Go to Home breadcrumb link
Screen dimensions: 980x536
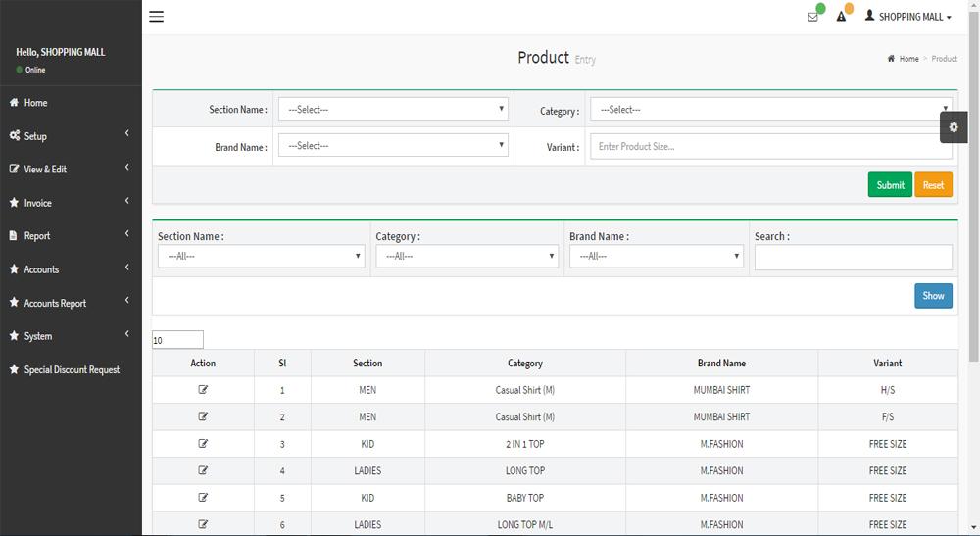pyautogui.click(x=908, y=59)
